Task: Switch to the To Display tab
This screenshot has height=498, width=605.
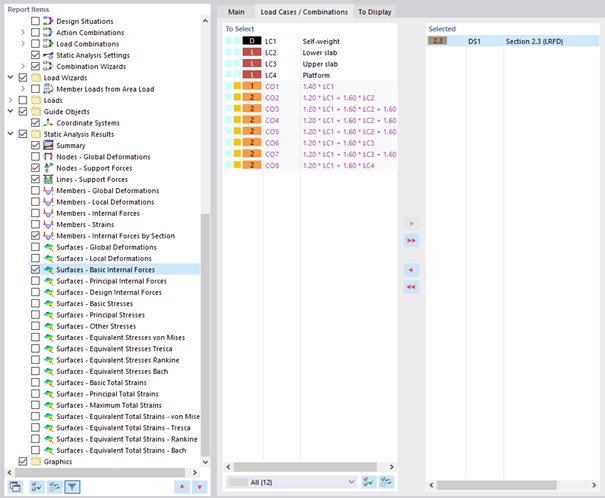Action: coord(375,12)
